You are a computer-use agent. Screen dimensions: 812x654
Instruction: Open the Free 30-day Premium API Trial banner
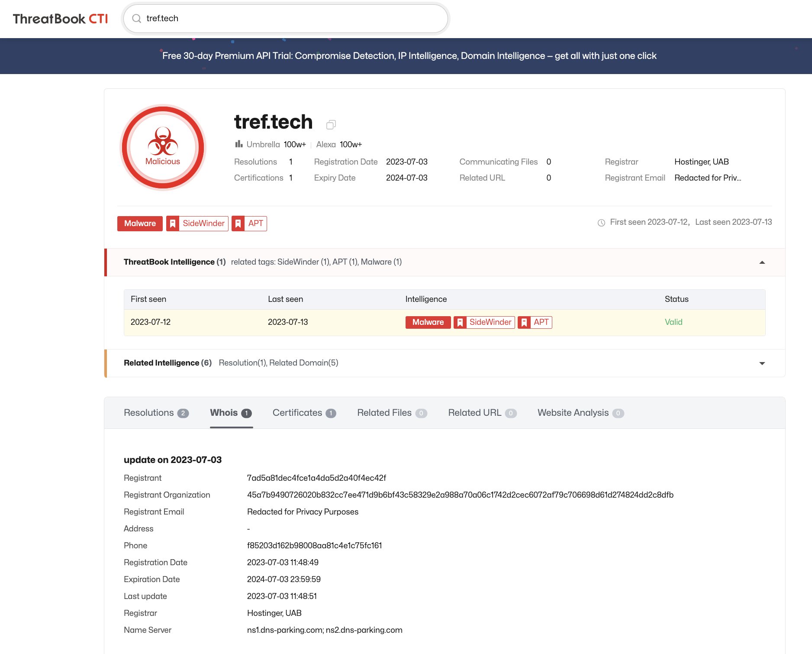coord(409,55)
